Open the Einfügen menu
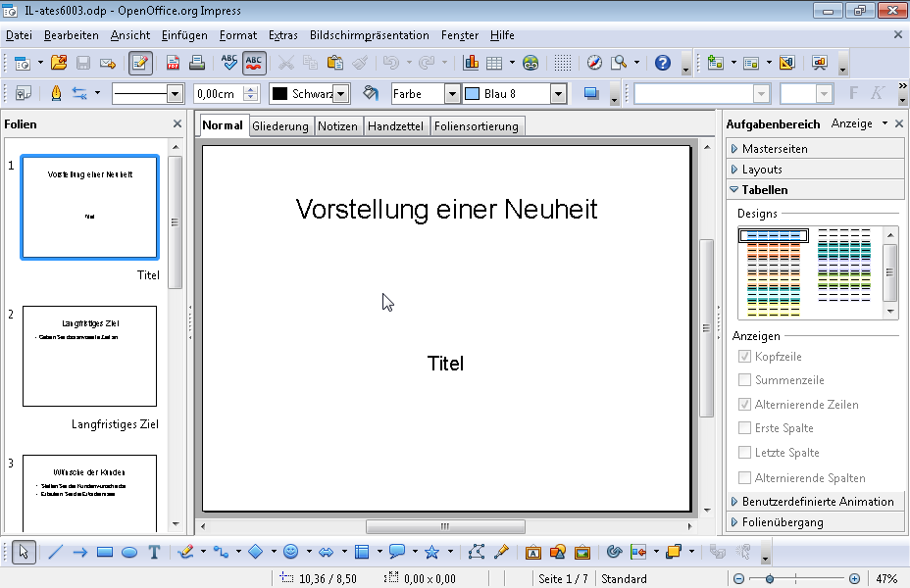 (184, 35)
